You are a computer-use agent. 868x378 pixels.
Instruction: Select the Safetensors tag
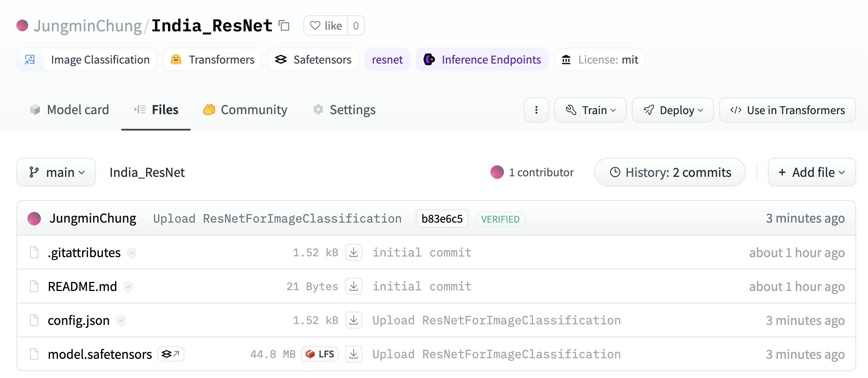[x=313, y=60]
